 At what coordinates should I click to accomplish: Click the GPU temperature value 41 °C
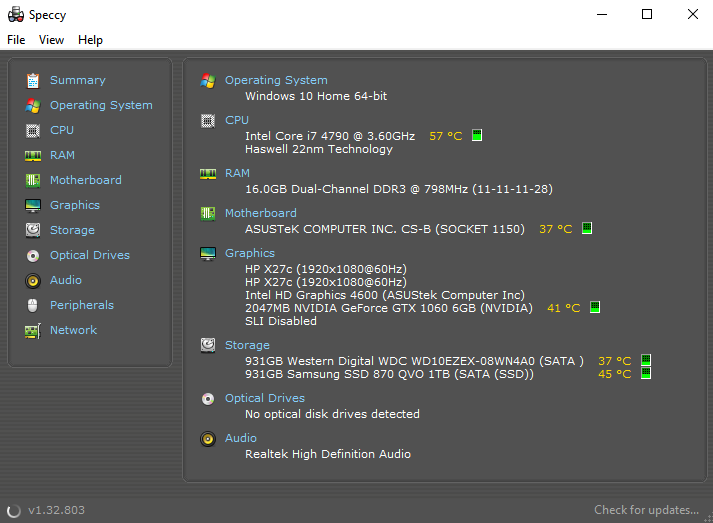tap(563, 308)
